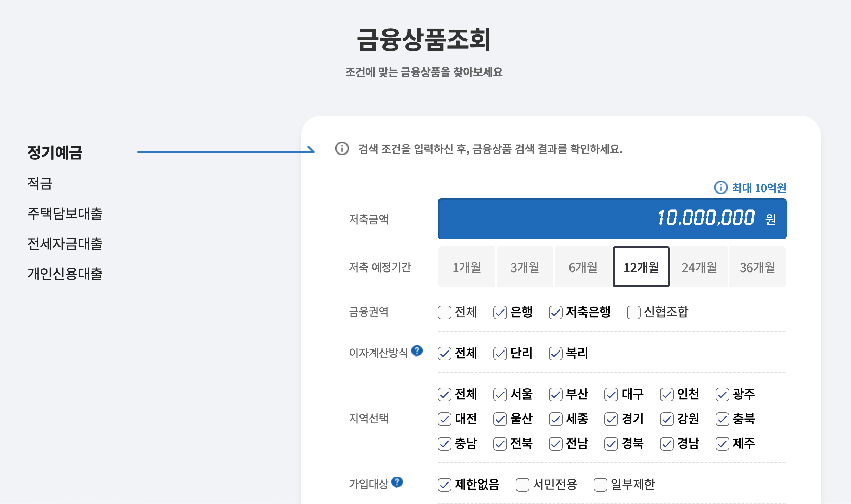Check the 서민전용 option
The image size is (851, 504).
click(522, 485)
